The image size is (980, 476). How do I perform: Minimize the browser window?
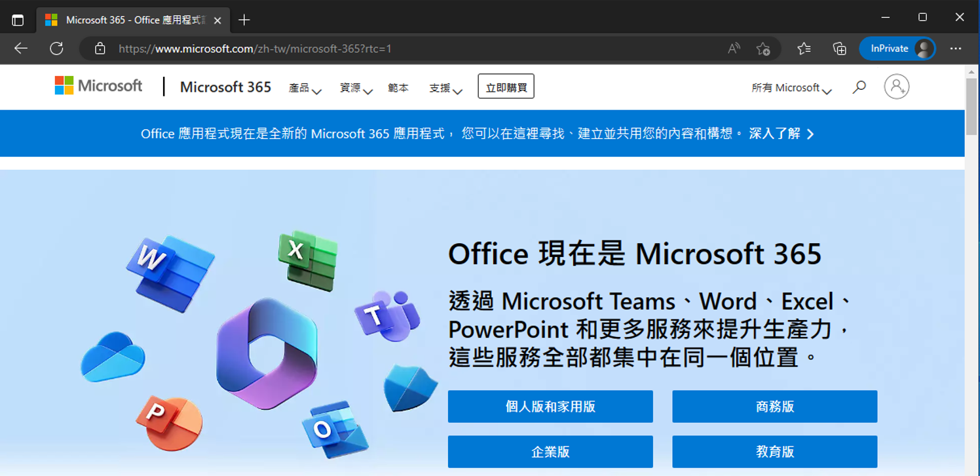(x=886, y=18)
